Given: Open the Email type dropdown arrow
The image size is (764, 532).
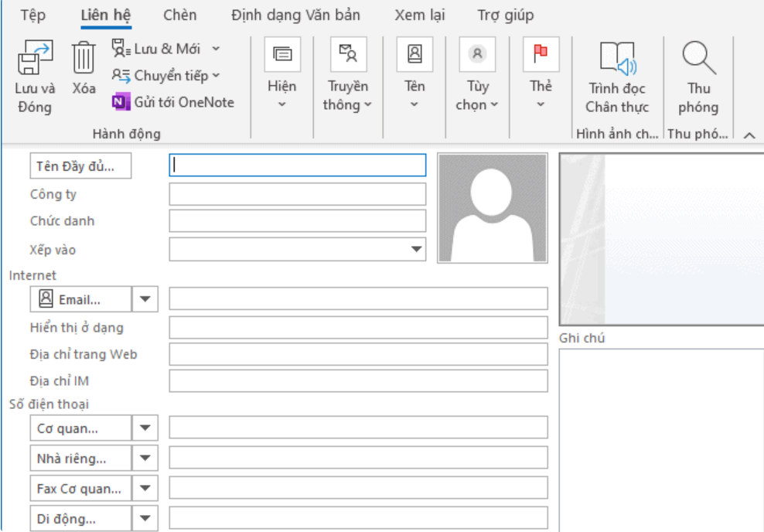Looking at the screenshot, I should point(145,299).
